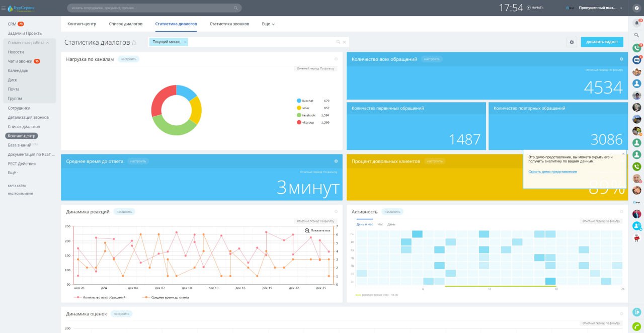
Task: Open the notifications bell icon
Action: (x=636, y=23)
